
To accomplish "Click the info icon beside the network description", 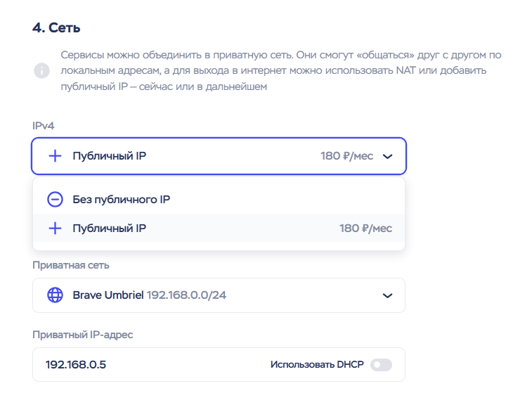I will click(x=42, y=70).
